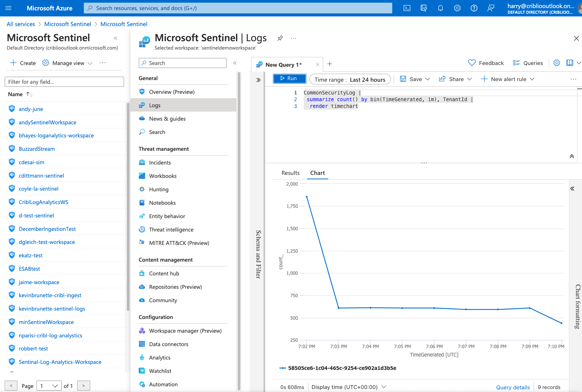Run the current query
This screenshot has width=582, height=392.
coord(289,78)
